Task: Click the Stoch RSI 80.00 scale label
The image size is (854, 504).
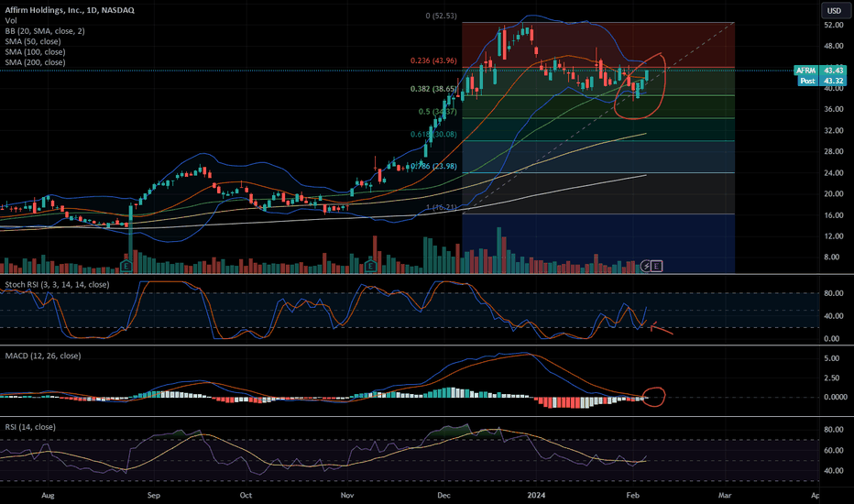Action: click(x=834, y=293)
